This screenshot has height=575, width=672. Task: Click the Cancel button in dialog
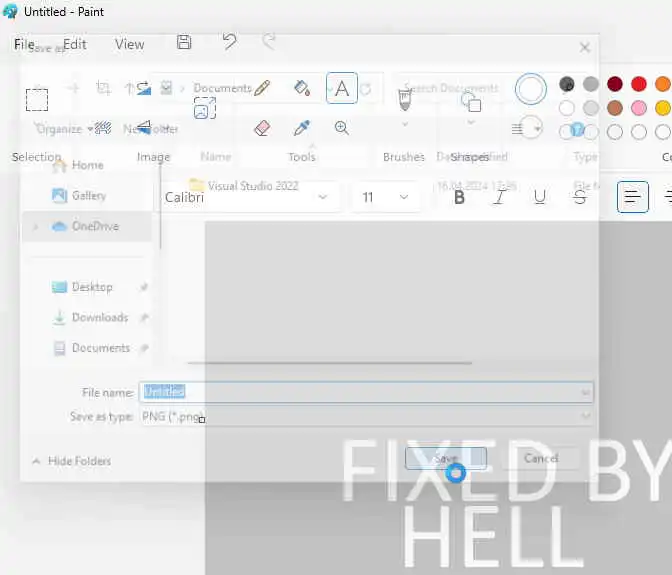[541, 458]
